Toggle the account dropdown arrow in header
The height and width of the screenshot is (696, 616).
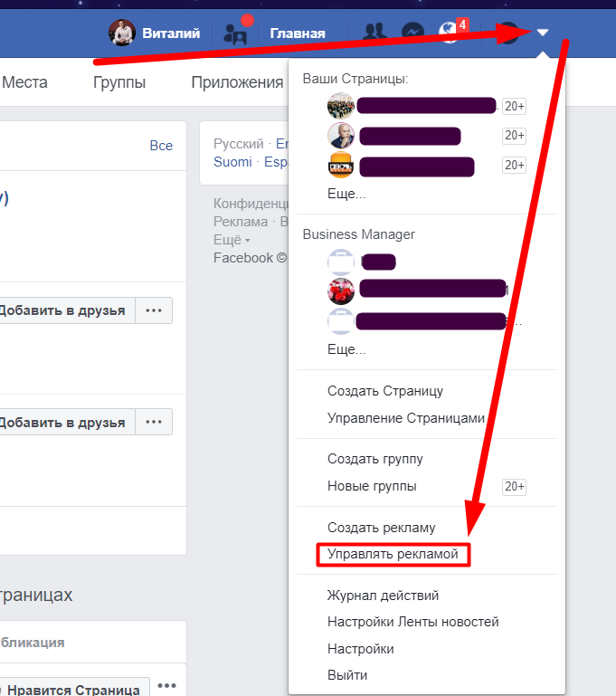(543, 33)
